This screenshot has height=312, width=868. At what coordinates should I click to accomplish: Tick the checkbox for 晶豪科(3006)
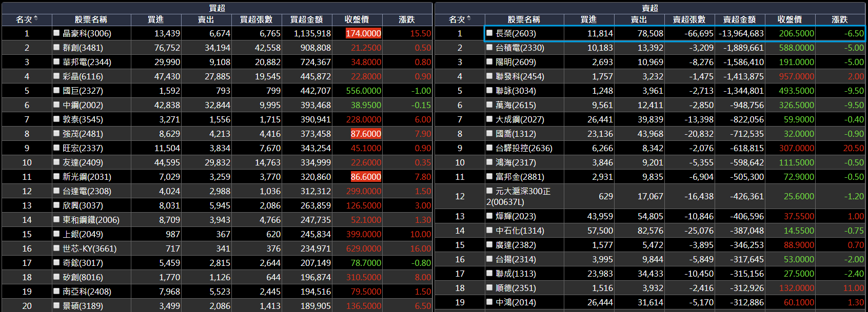point(56,33)
